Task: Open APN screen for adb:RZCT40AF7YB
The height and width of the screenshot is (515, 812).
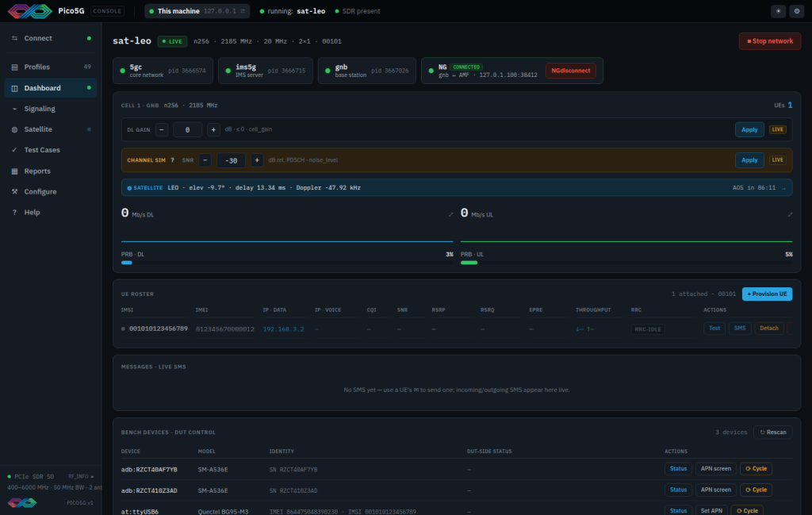Action: [716, 469]
